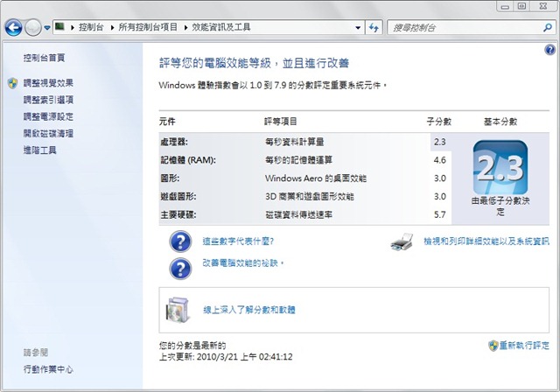Click Windows Aero 的桌面效能 description

[x=316, y=178]
